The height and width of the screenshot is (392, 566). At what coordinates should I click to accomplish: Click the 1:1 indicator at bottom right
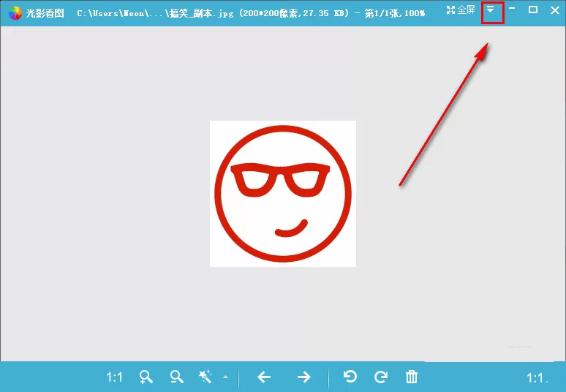click(537, 378)
